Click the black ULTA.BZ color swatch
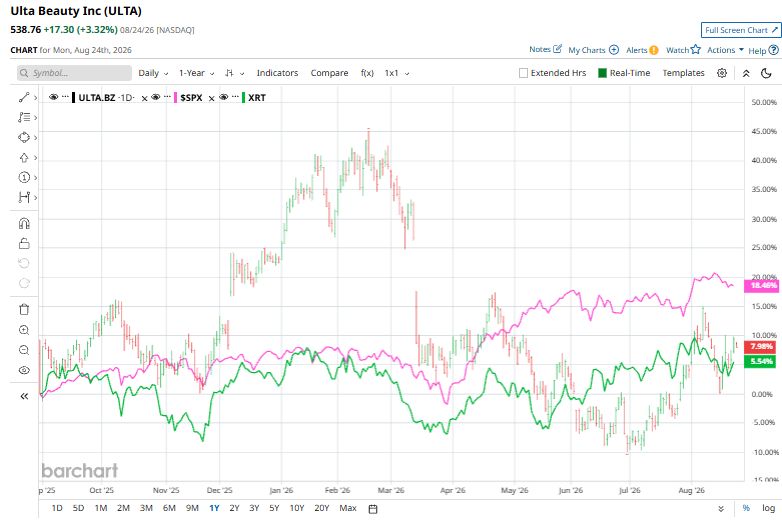The height and width of the screenshot is (522, 782). [74, 97]
